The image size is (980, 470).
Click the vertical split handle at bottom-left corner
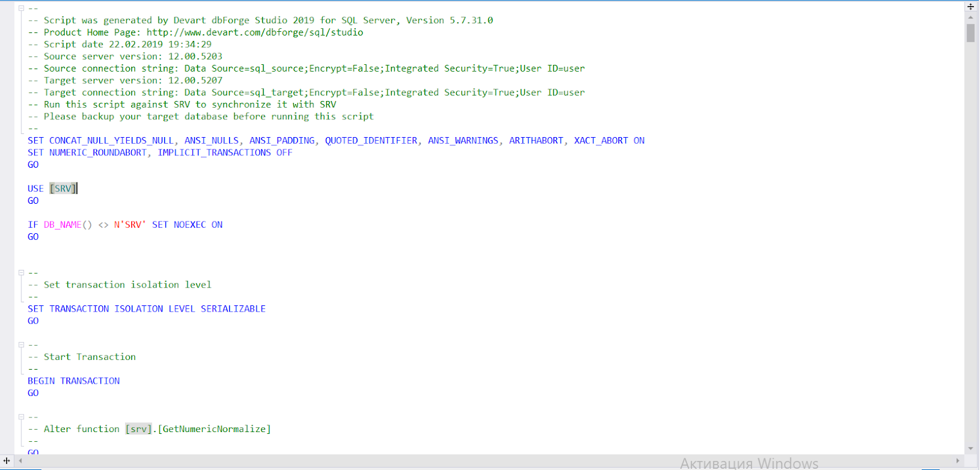(7, 460)
